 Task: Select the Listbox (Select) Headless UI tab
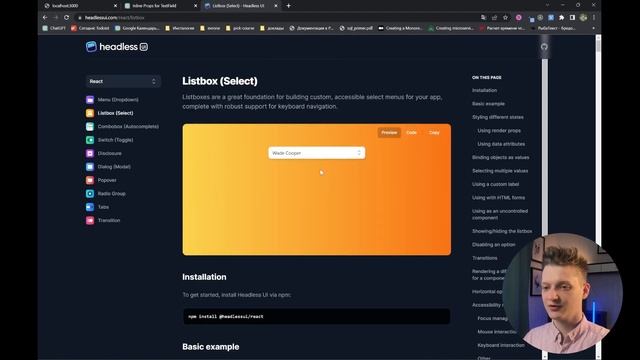[241, 6]
